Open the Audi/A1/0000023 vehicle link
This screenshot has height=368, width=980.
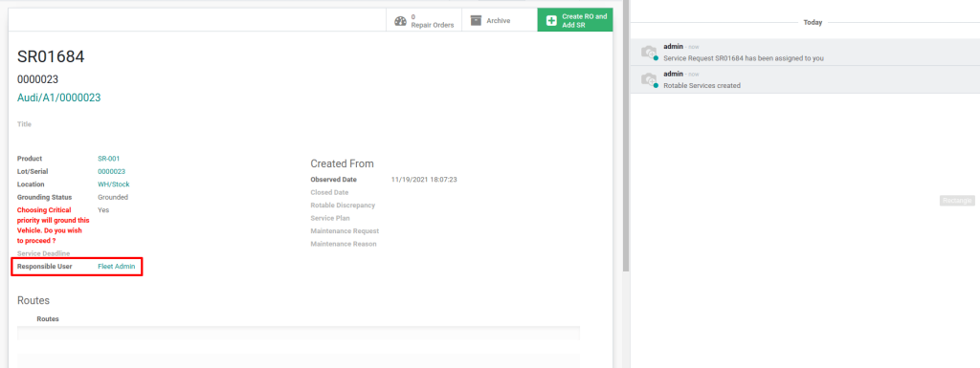(x=58, y=97)
